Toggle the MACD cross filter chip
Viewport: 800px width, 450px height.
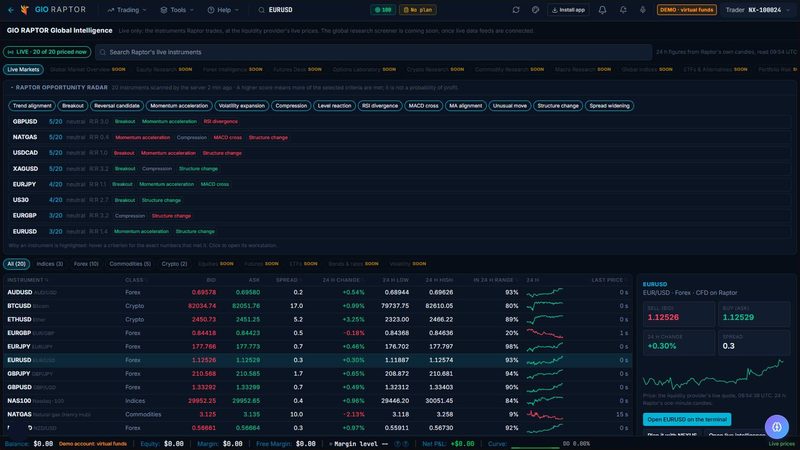click(423, 106)
